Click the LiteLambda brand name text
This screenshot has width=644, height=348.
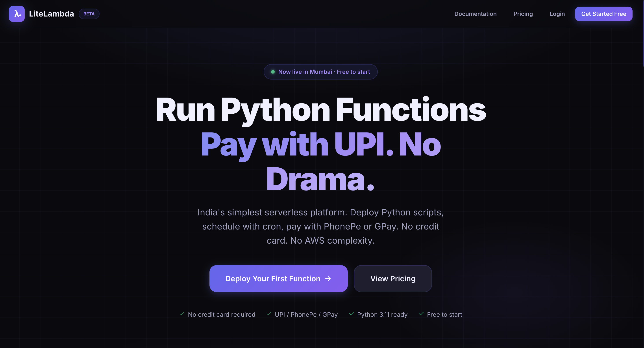51,14
